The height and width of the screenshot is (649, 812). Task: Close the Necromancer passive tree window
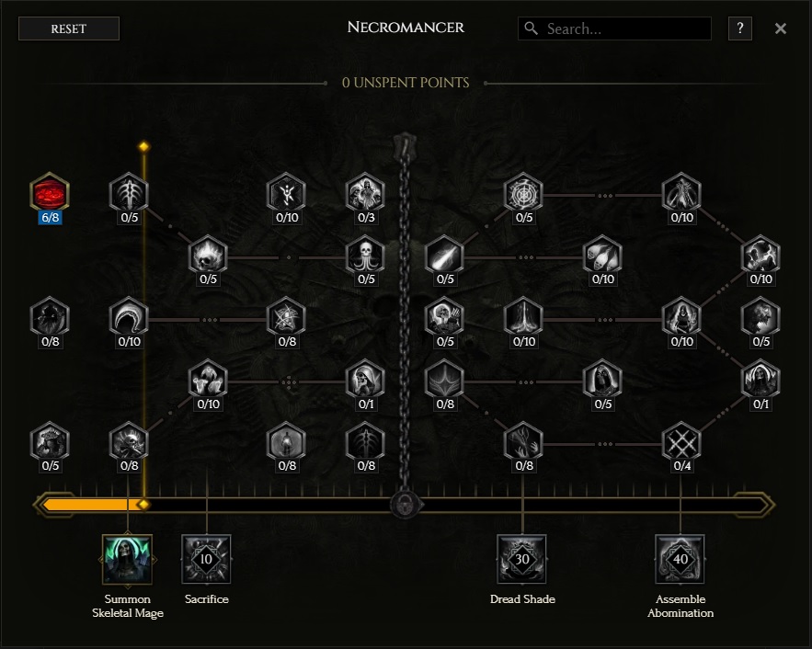tap(781, 28)
